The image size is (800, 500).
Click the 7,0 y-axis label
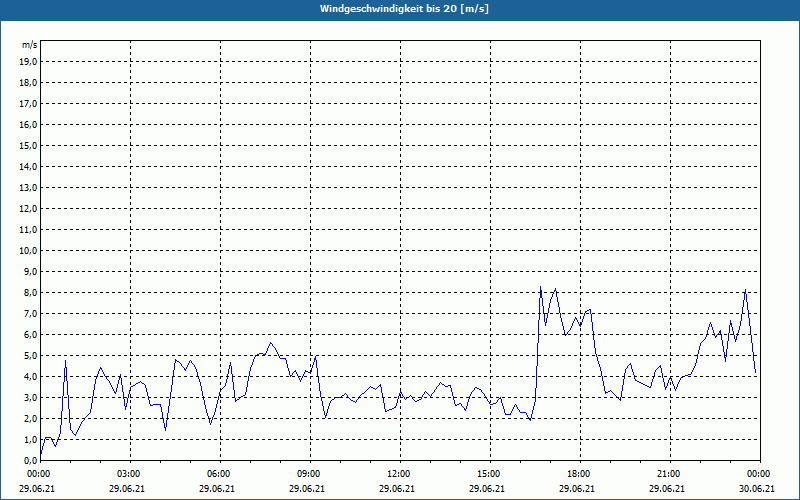click(x=31, y=313)
